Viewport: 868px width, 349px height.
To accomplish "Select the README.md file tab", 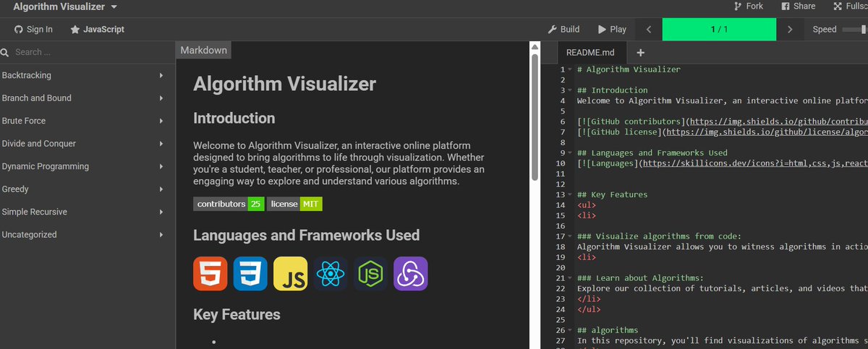I will (590, 52).
